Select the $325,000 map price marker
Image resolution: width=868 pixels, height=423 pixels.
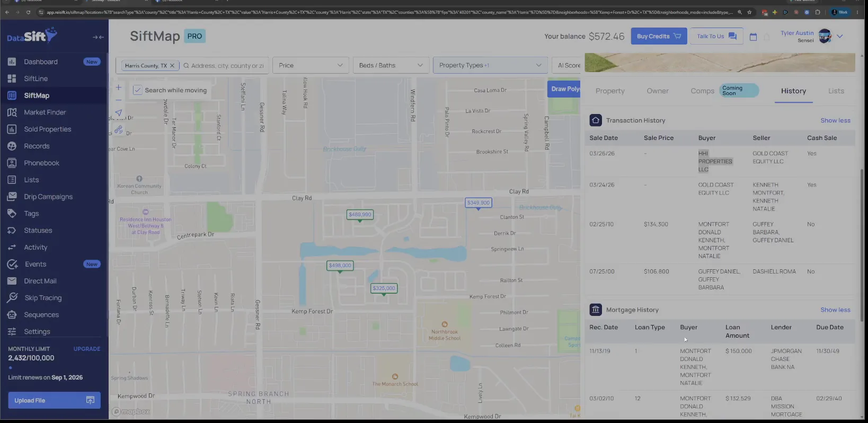tap(384, 288)
